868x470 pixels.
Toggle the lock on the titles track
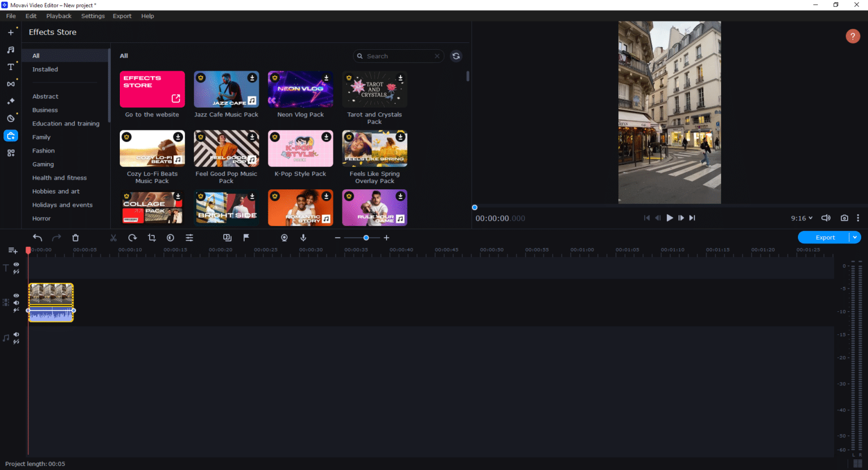pos(16,271)
